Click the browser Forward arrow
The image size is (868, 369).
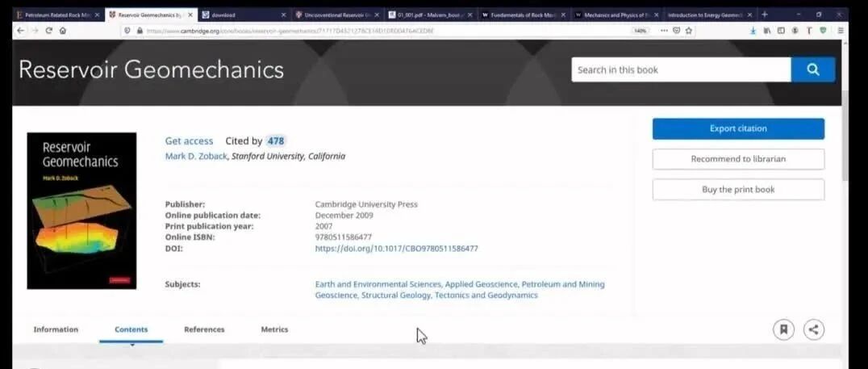tap(35, 31)
